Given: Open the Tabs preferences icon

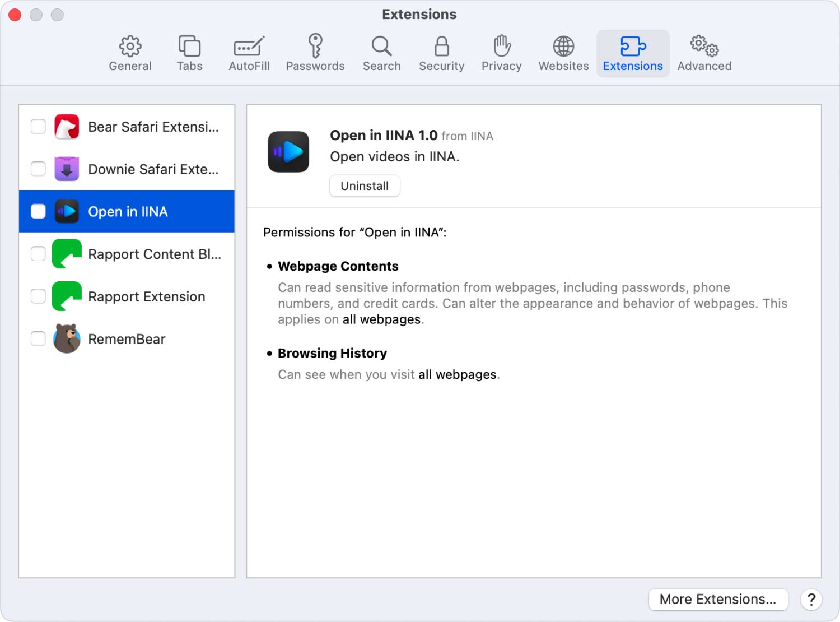Looking at the screenshot, I should point(189,46).
